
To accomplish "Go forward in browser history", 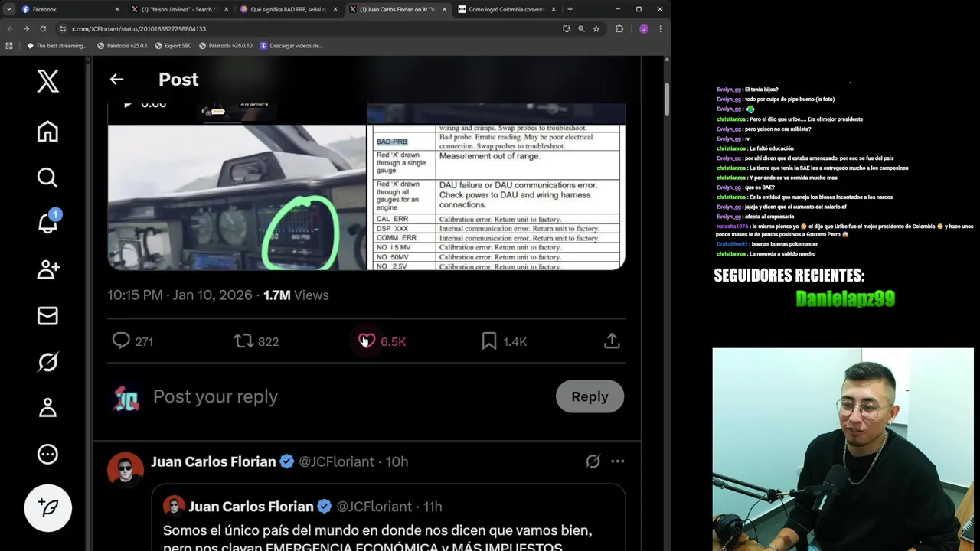I will pyautogui.click(x=26, y=28).
